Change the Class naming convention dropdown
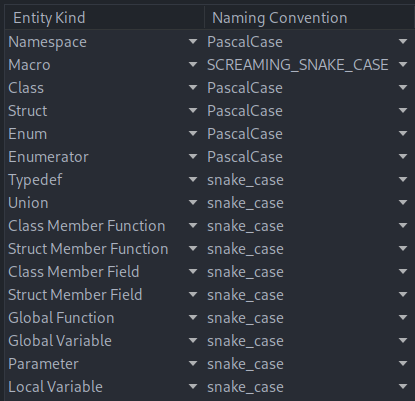 [x=308, y=88]
